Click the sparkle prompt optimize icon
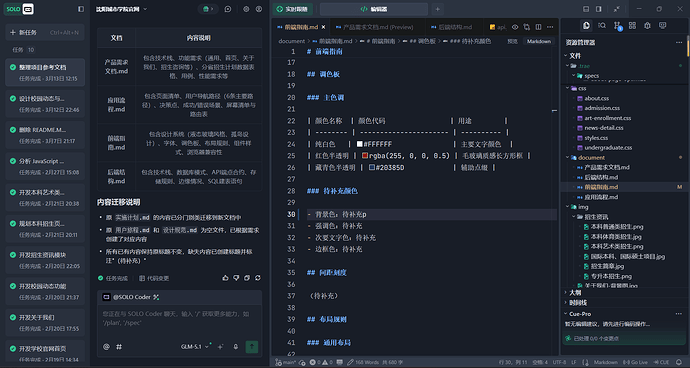This screenshot has width=690, height=368. tap(221, 347)
